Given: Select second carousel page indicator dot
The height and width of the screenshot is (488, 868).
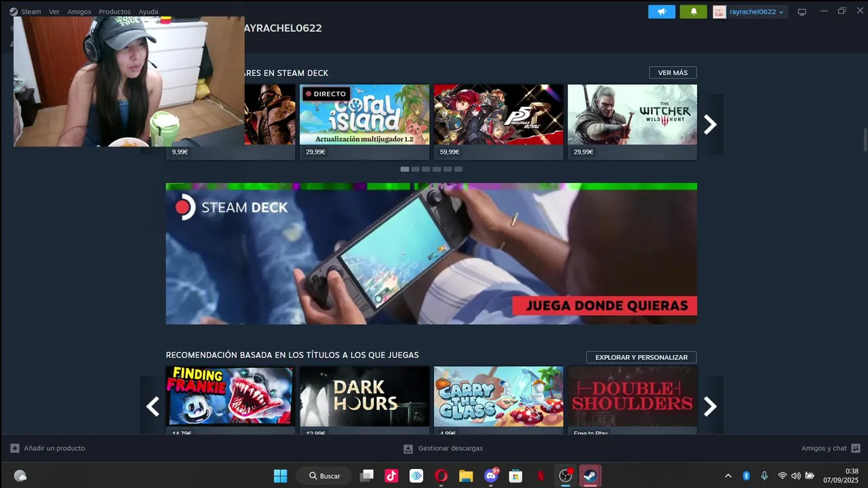Looking at the screenshot, I should pyautogui.click(x=415, y=169).
